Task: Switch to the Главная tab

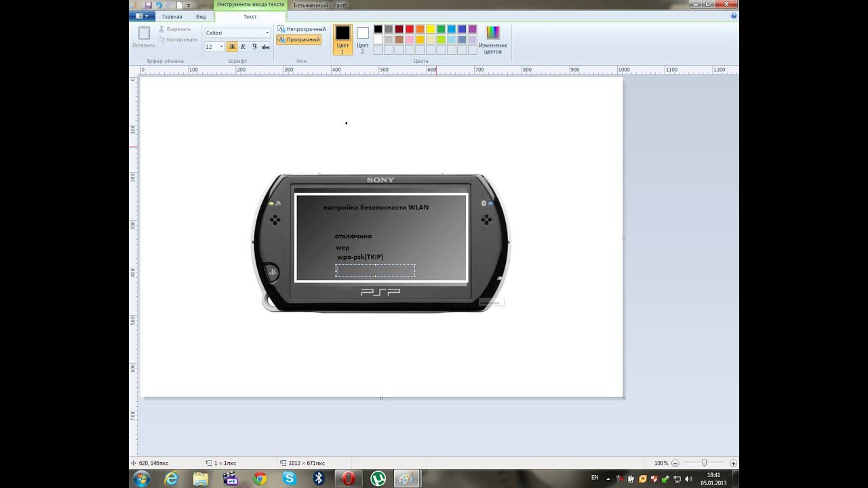Action: click(172, 16)
